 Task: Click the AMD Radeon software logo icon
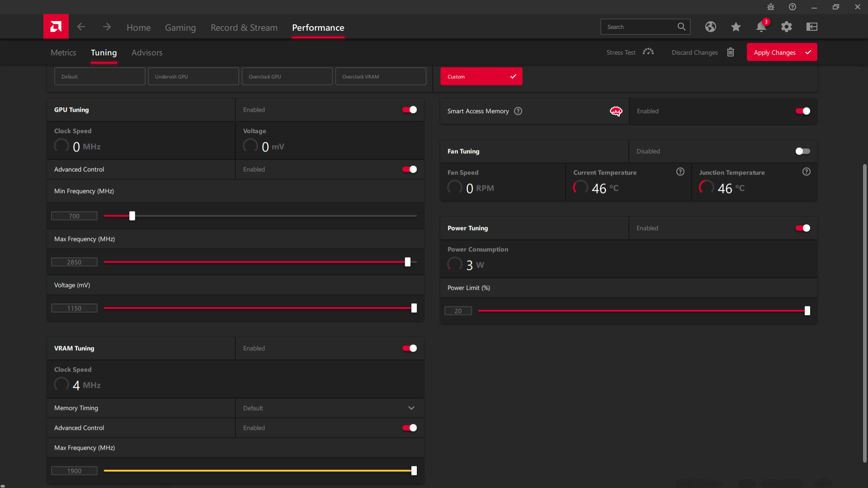pos(56,27)
